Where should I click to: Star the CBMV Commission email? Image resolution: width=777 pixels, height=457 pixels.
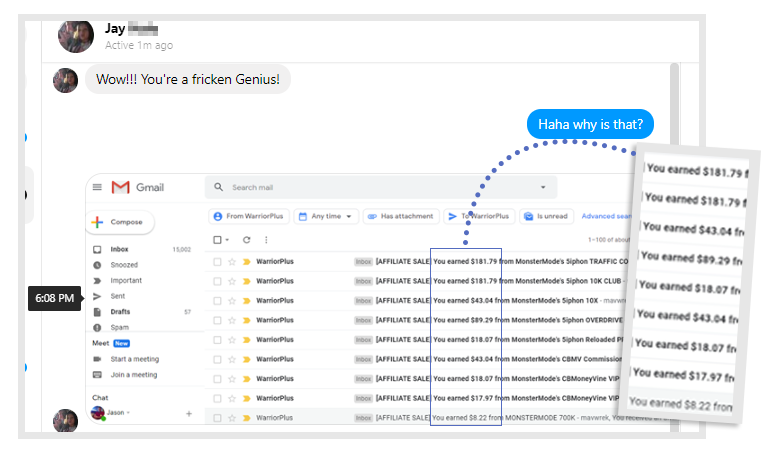point(231,359)
